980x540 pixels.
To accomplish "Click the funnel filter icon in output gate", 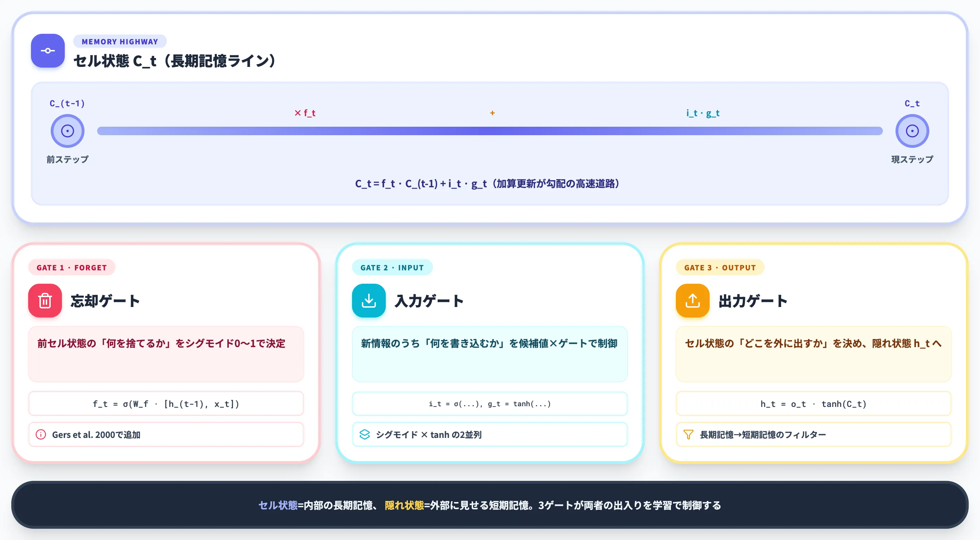I will 688,434.
